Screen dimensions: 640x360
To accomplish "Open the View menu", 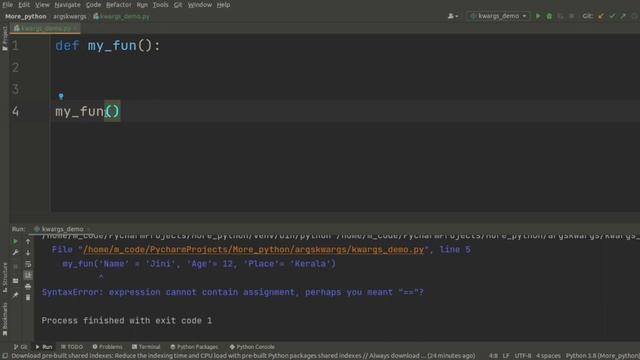I will 42,5.
